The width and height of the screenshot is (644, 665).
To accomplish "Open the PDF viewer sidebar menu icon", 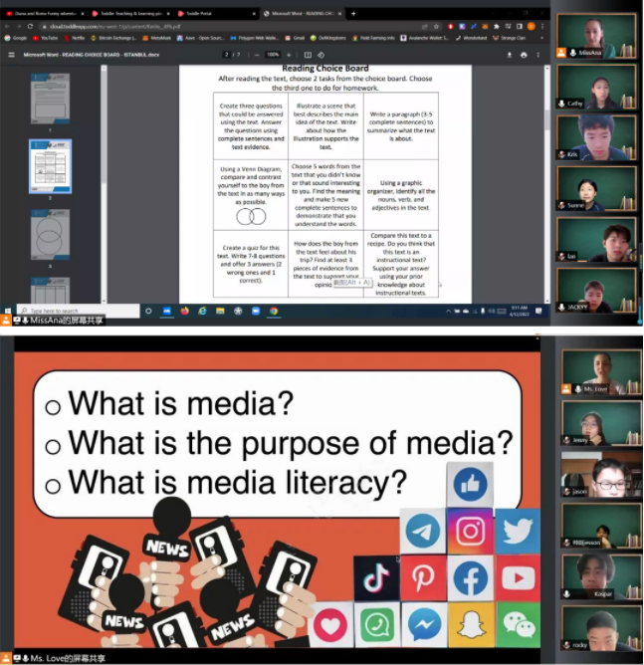I will point(12,55).
